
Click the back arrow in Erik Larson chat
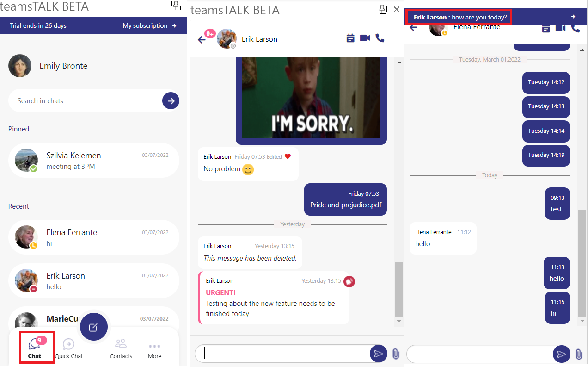click(202, 39)
